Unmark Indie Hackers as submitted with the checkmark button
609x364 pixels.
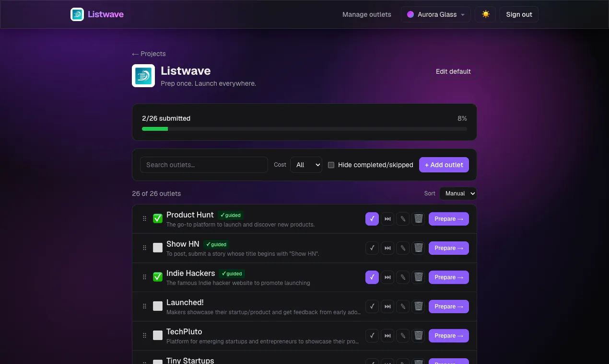(x=372, y=277)
